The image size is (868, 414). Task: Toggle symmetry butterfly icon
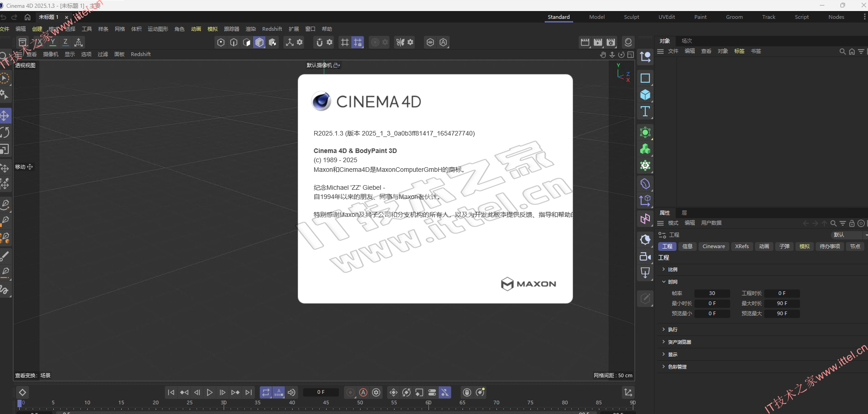[400, 42]
